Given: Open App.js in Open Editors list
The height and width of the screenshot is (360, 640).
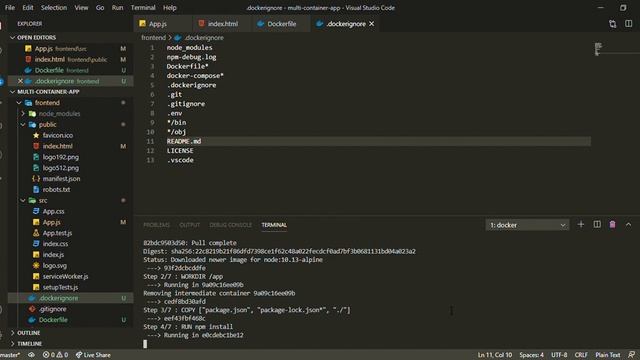Looking at the screenshot, I should pyautogui.click(x=70, y=49).
